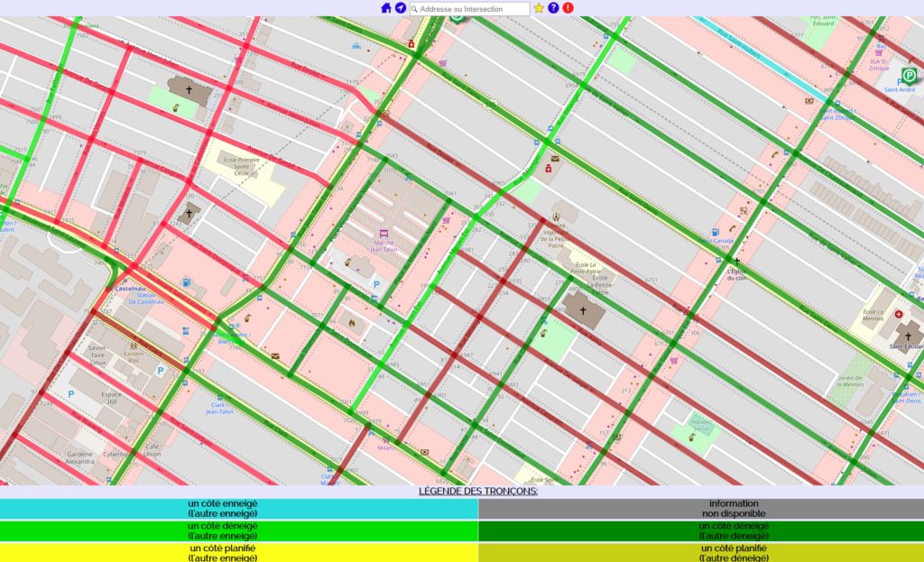This screenshot has height=562, width=924.
Task: Click the green Saint-André parking marker
Action: point(909,75)
